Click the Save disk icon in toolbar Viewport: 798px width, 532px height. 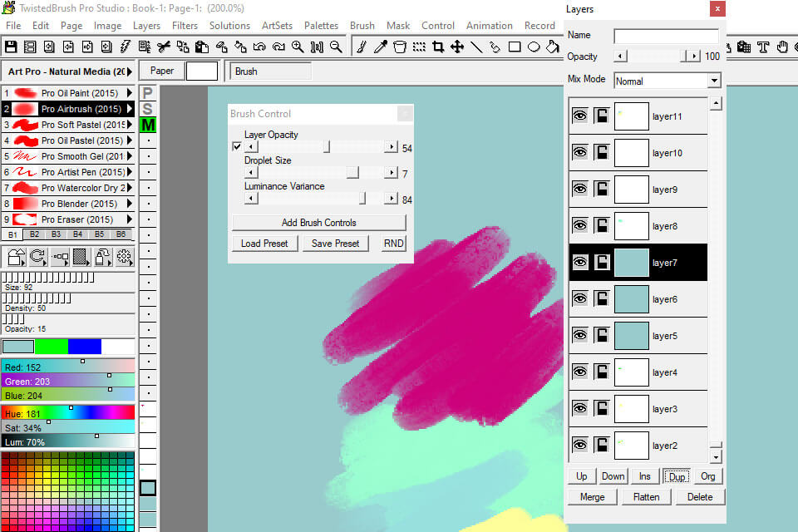[11, 47]
